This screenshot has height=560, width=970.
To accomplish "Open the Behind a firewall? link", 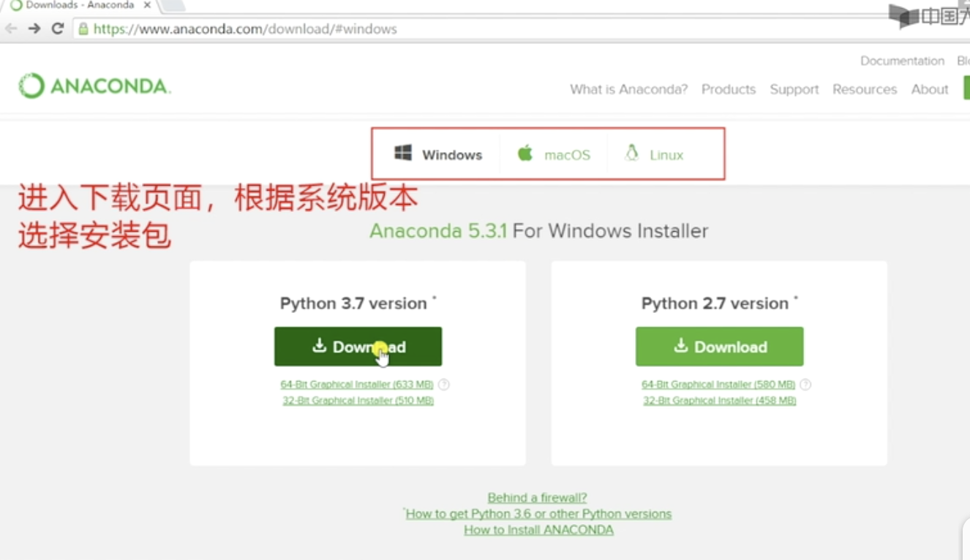I will [x=538, y=498].
